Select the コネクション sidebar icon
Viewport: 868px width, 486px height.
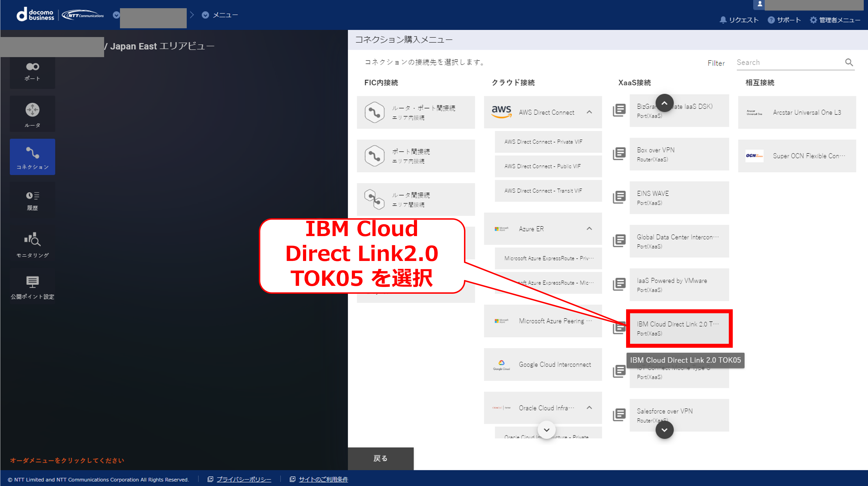coord(32,157)
